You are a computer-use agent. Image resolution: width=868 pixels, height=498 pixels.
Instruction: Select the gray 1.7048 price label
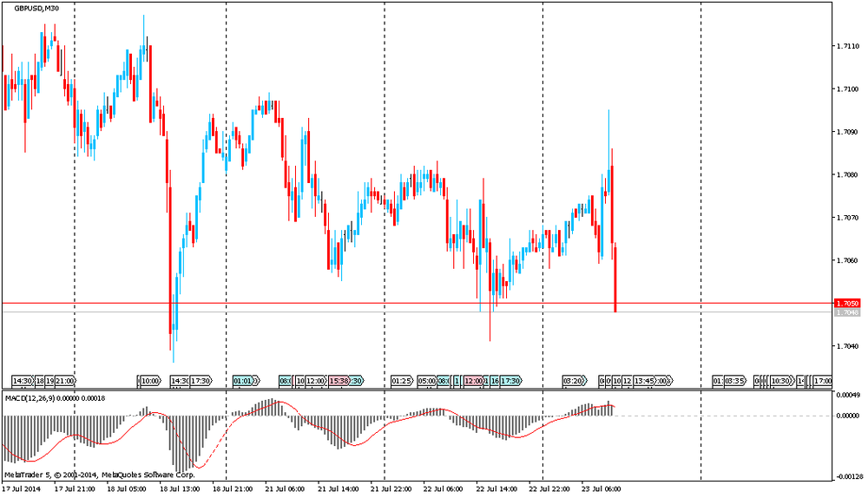coord(846,312)
